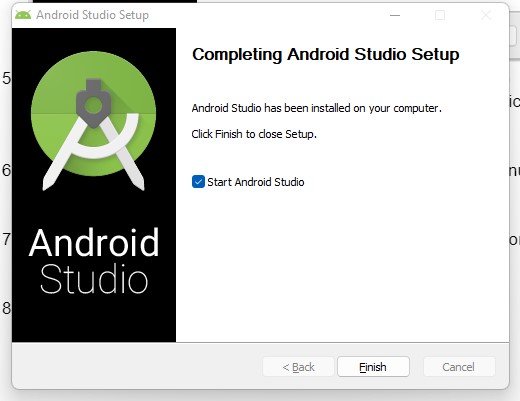Click the white 'Android' word in banner
Viewport: 520px width, 401px height.
[x=94, y=243]
